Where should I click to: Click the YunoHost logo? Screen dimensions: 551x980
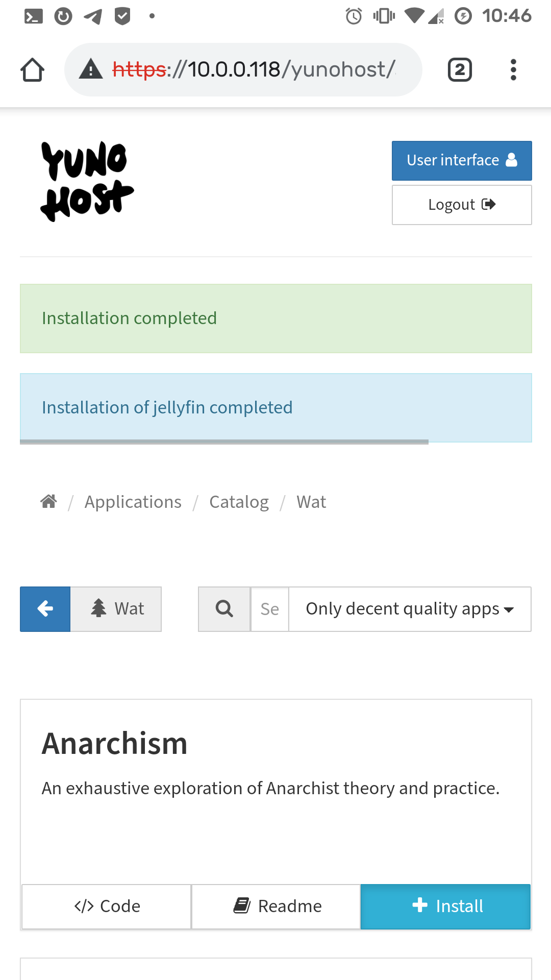pyautogui.click(x=87, y=181)
